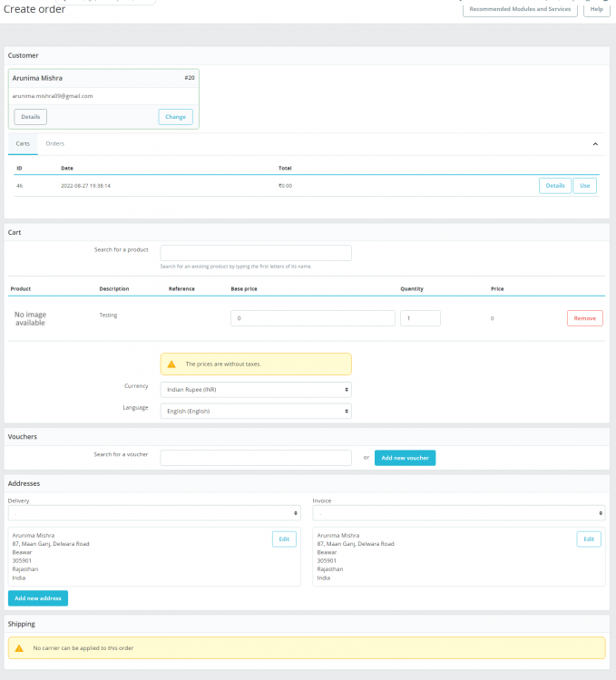Click Add new address button
616x680 pixels.
pos(38,598)
